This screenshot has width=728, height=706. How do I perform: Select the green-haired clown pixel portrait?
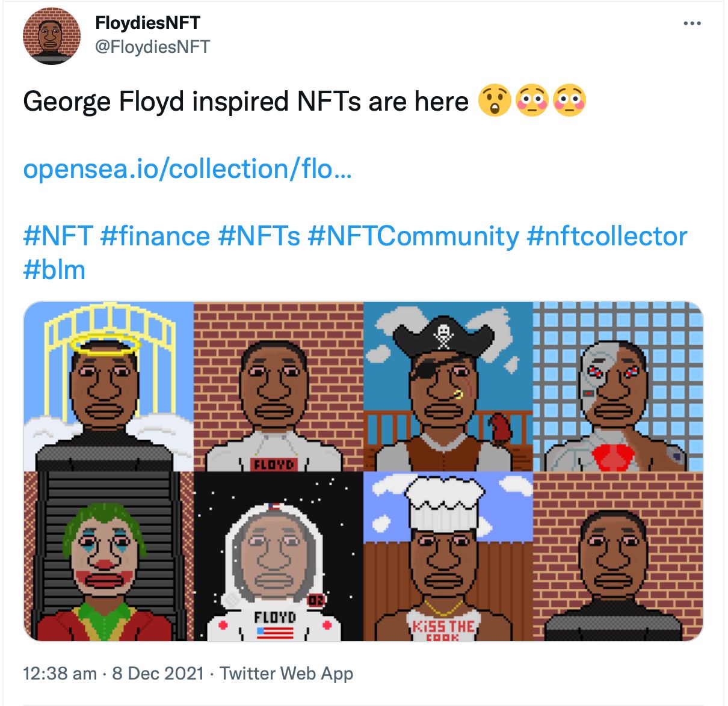click(108, 556)
